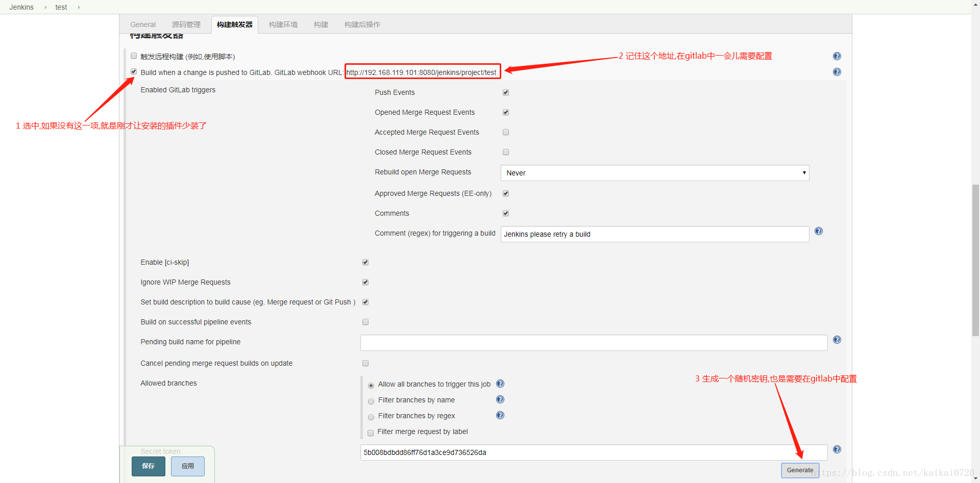The image size is (980, 483).
Task: Toggle Ignore WIP Merge Requests checkbox
Action: 365,282
